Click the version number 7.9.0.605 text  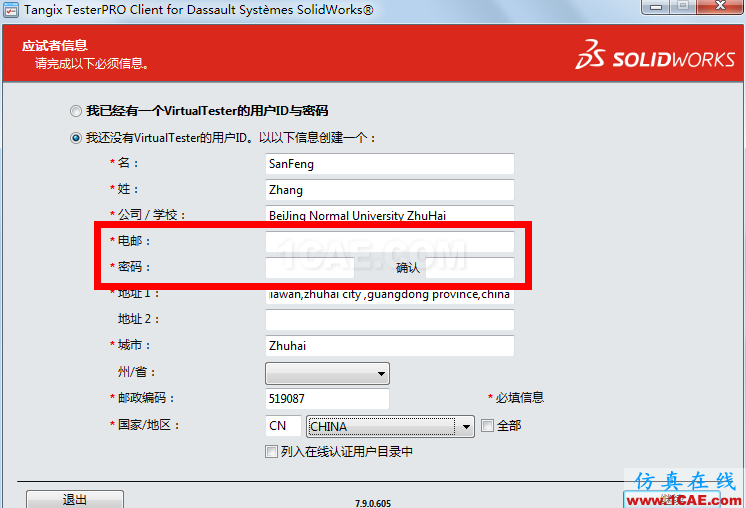[373, 503]
